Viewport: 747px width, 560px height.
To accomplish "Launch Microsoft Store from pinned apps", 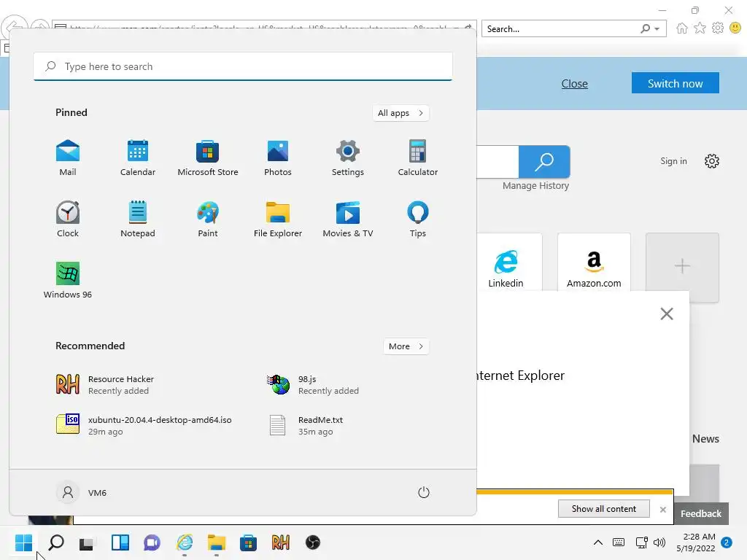I will pyautogui.click(x=208, y=158).
